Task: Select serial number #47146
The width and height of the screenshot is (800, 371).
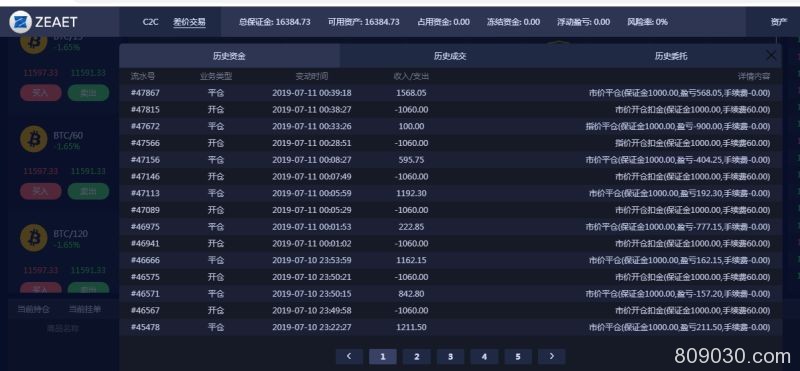Action: [x=145, y=177]
